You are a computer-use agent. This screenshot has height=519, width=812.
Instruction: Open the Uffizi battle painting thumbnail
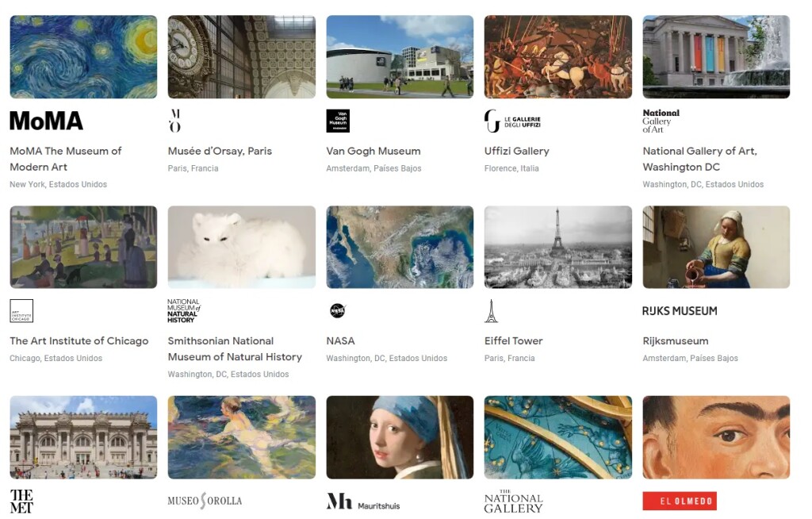[557, 56]
